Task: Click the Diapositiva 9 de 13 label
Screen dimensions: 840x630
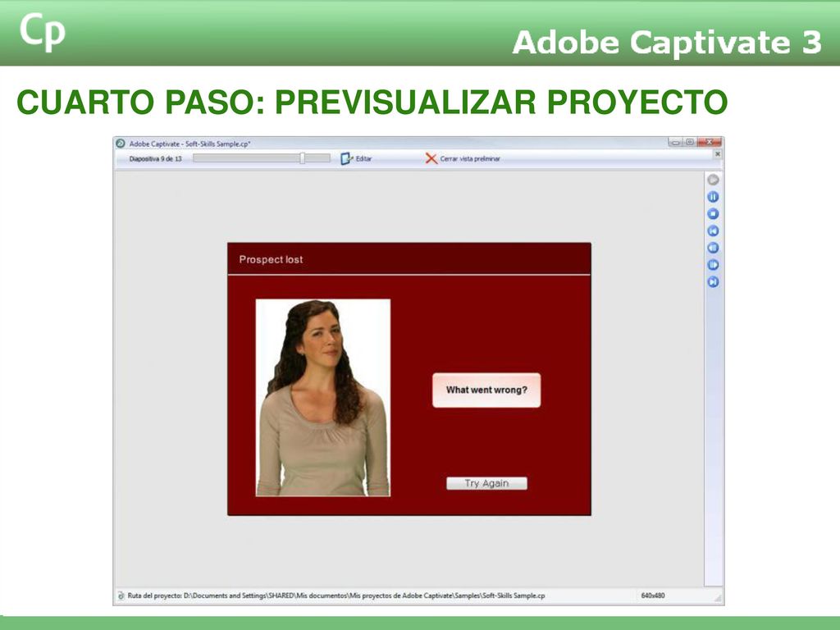Action: click(155, 158)
